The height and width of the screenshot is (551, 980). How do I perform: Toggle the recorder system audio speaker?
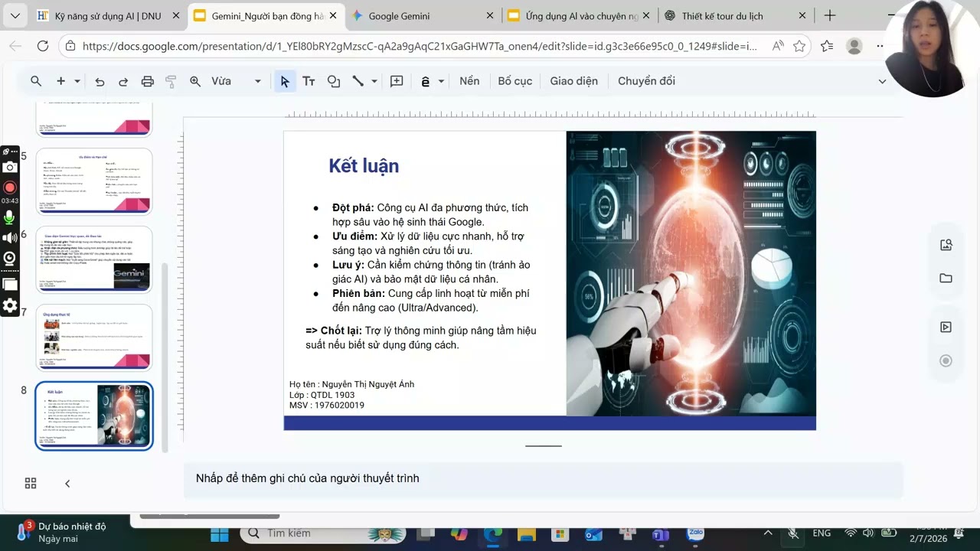(x=10, y=238)
